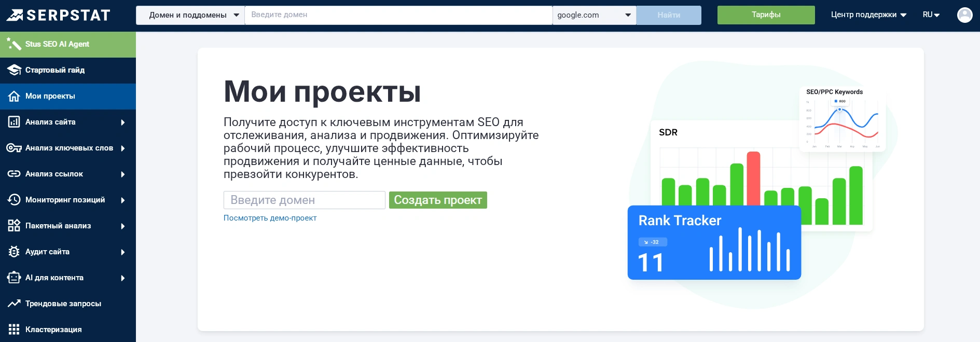Click the clock icon for Мониторинг позиций
The height and width of the screenshot is (342, 980).
14,200
